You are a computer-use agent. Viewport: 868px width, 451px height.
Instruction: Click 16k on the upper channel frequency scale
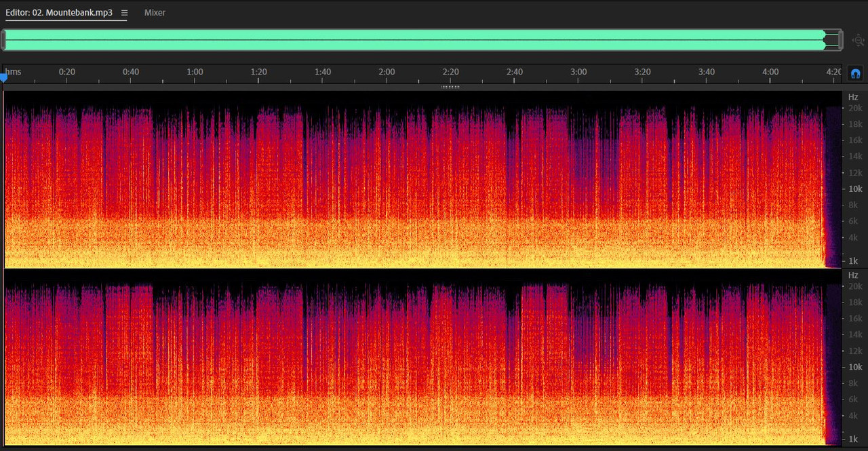point(855,140)
